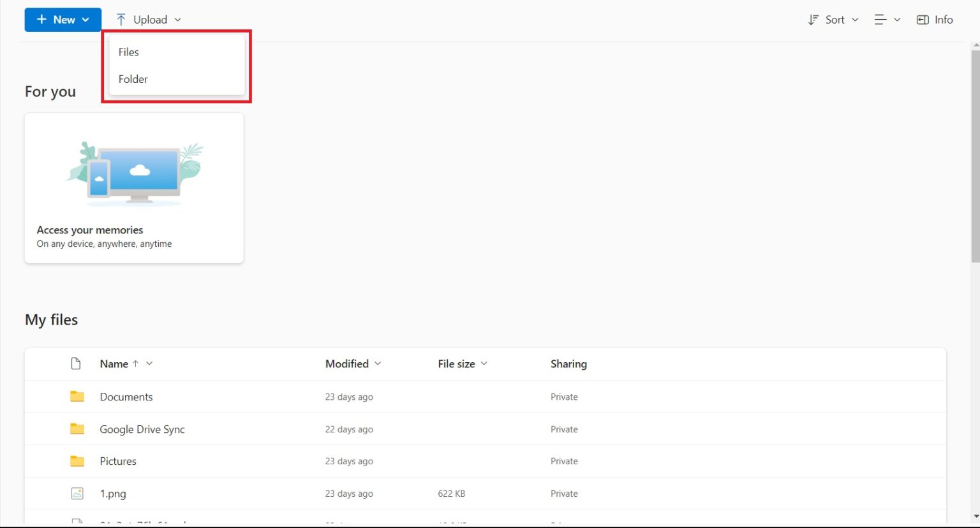This screenshot has width=980, height=528.
Task: Open the Access your memories card
Action: [134, 188]
